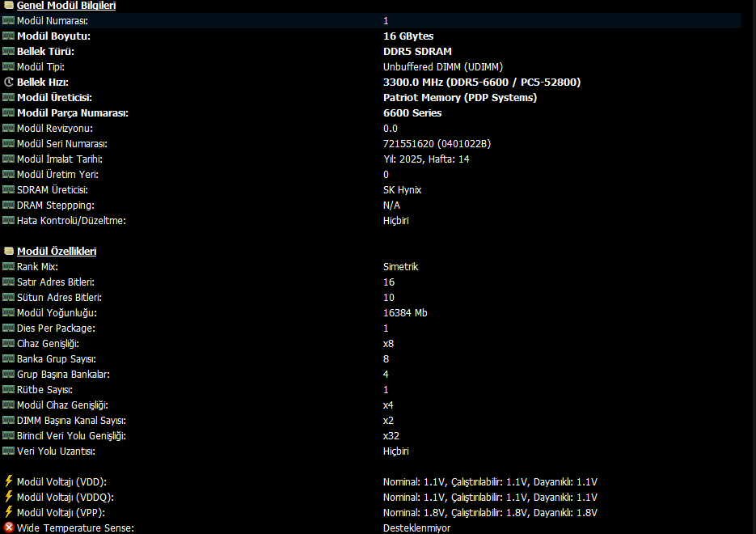
Task: Click the chip icon beside Rank Mix
Action: [8, 266]
